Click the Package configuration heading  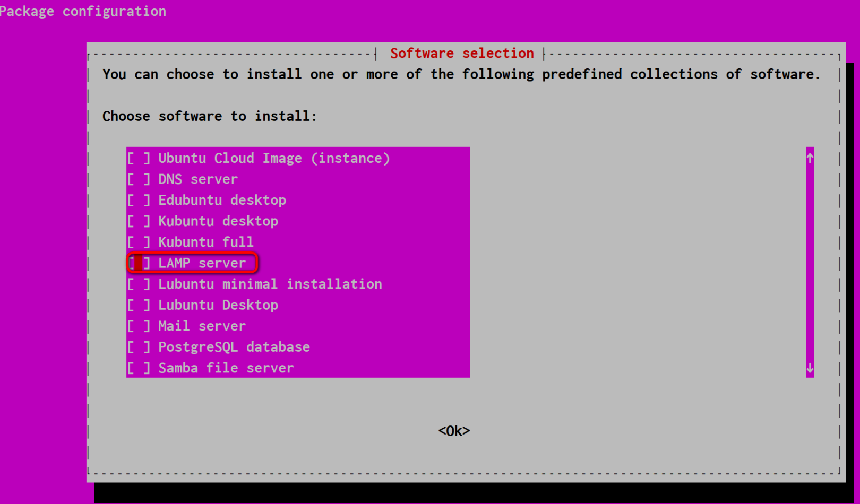pyautogui.click(x=83, y=11)
